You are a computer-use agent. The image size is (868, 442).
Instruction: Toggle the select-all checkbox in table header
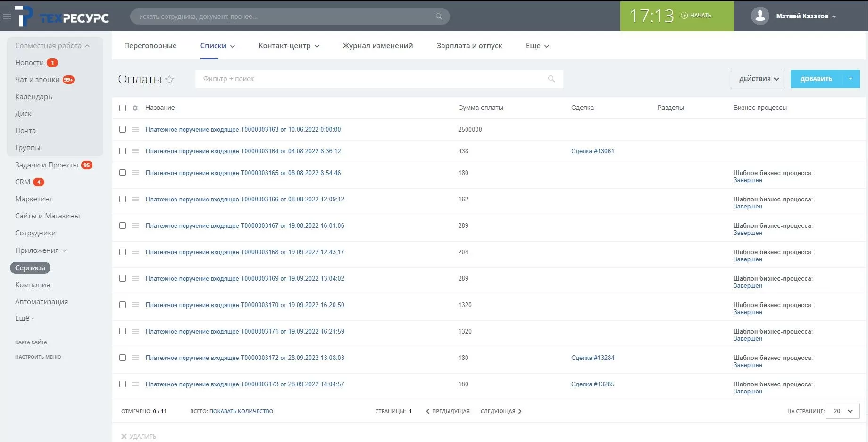coord(123,108)
